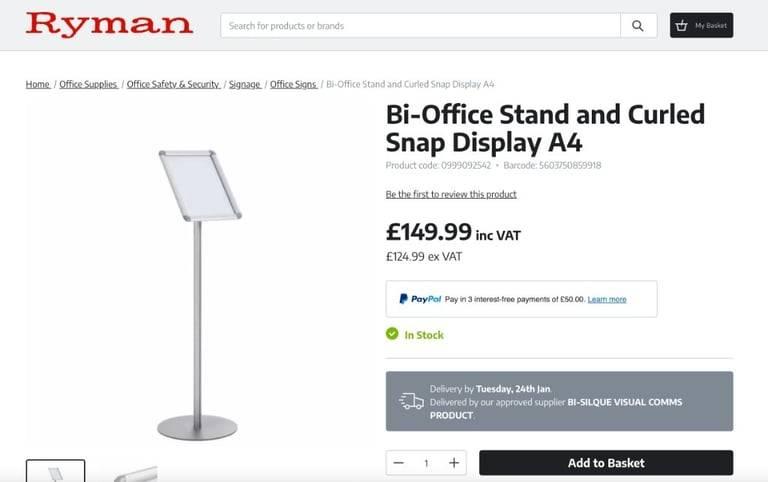Image resolution: width=768 pixels, height=482 pixels.
Task: Open Office Safety & Security breadcrumb
Action: tap(173, 84)
